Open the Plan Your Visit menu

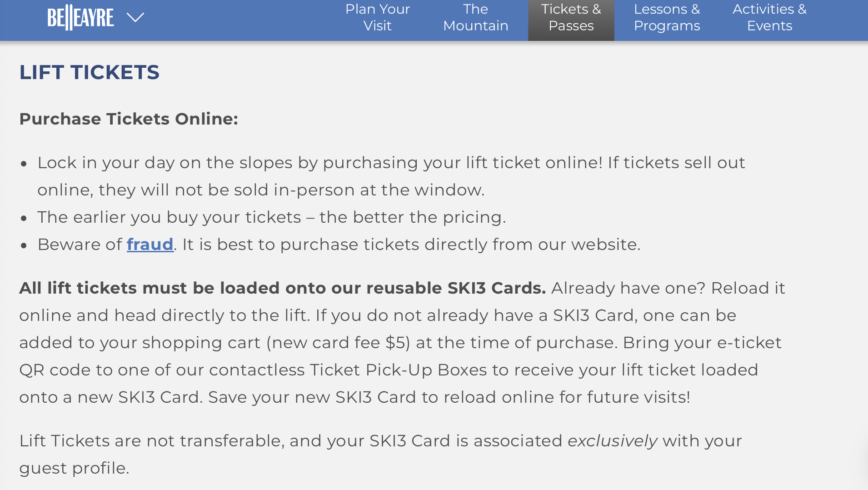click(377, 17)
